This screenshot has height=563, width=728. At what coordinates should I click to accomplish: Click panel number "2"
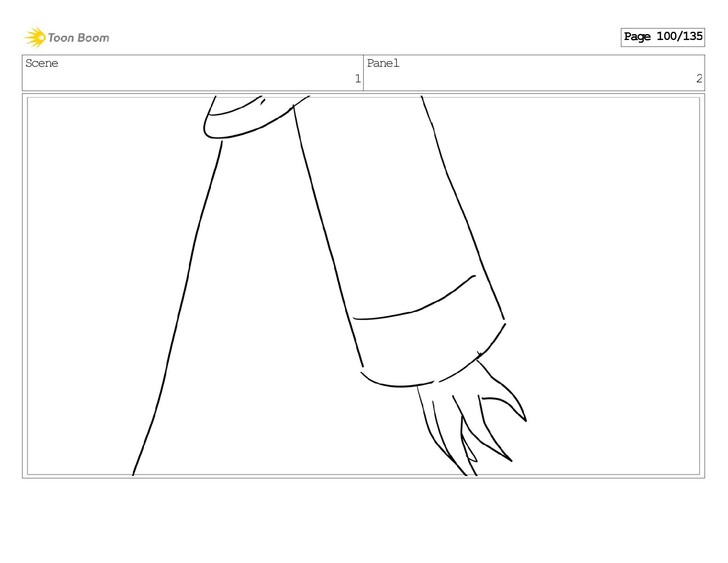click(699, 79)
